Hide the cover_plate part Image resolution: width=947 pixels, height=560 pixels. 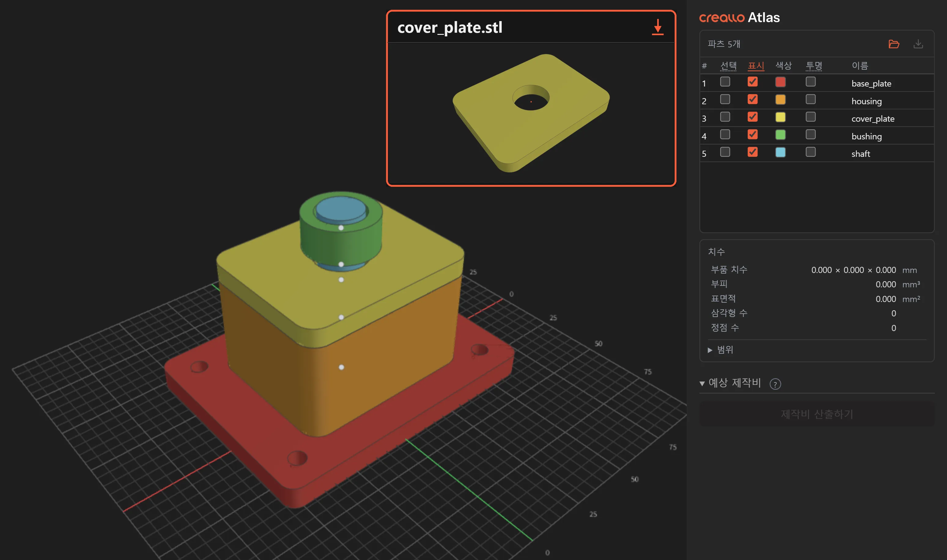(752, 117)
